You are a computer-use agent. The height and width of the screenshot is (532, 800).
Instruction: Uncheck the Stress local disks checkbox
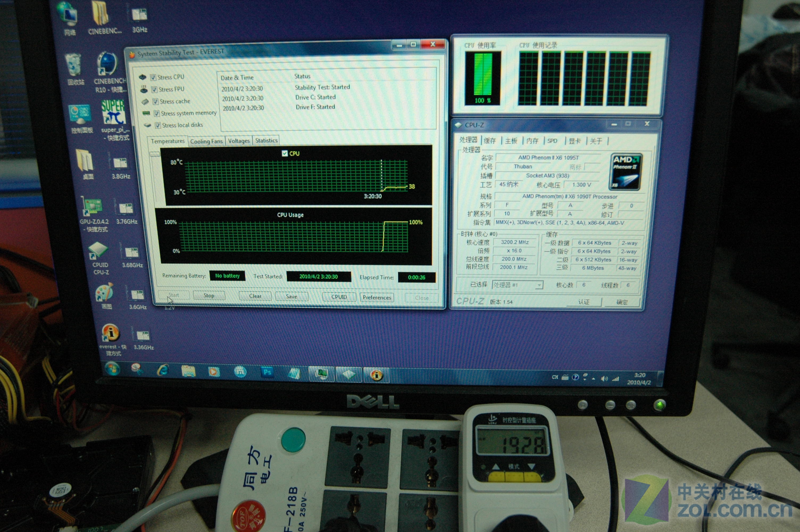[158, 126]
